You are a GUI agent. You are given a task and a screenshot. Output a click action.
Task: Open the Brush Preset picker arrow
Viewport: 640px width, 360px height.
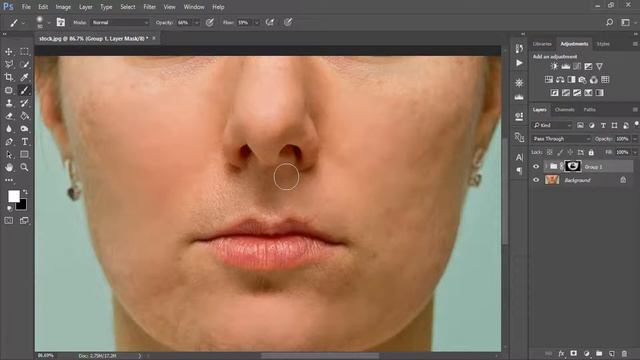[x=49, y=22]
